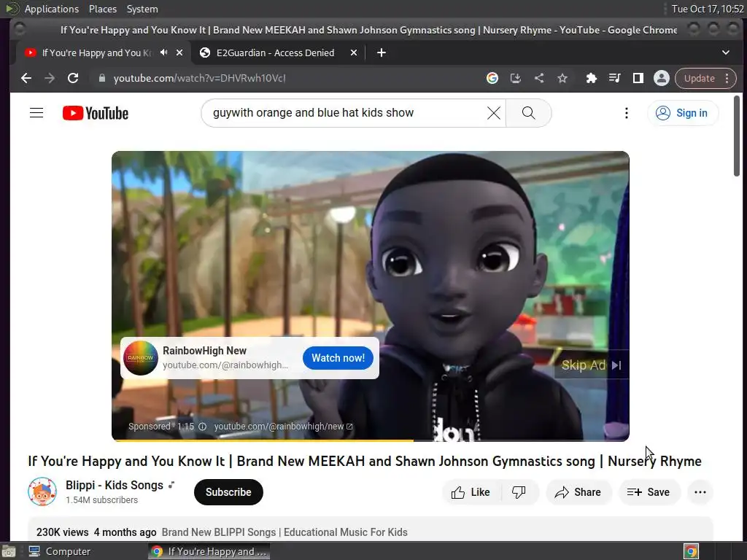Open Chrome extensions puzzle icon
This screenshot has height=560, width=747.
[x=591, y=78]
